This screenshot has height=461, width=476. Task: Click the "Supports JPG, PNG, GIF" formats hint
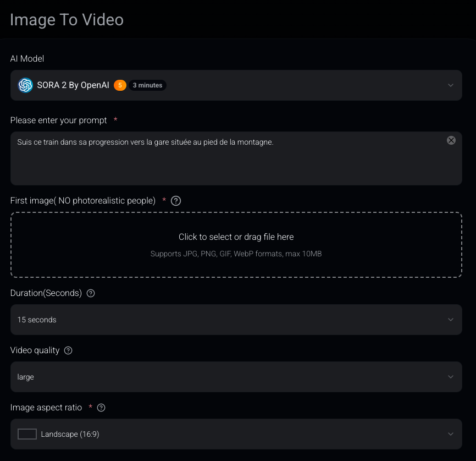[236, 254]
